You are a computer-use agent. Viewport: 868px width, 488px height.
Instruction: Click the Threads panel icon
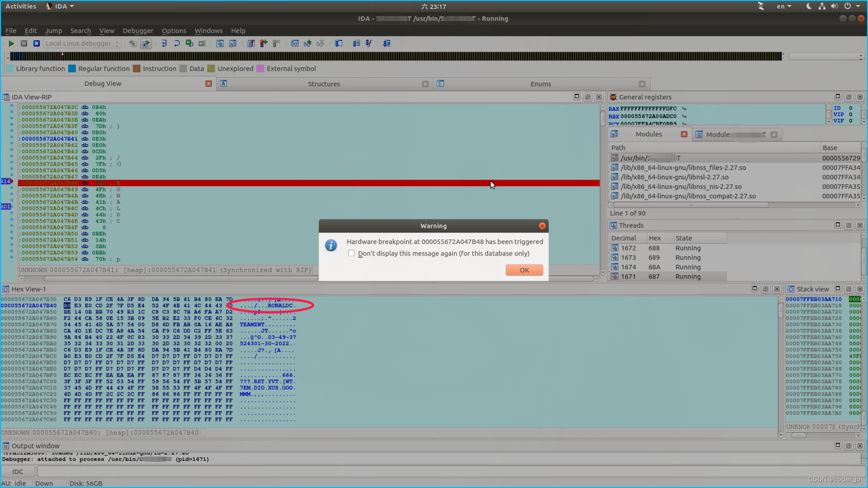tap(613, 225)
